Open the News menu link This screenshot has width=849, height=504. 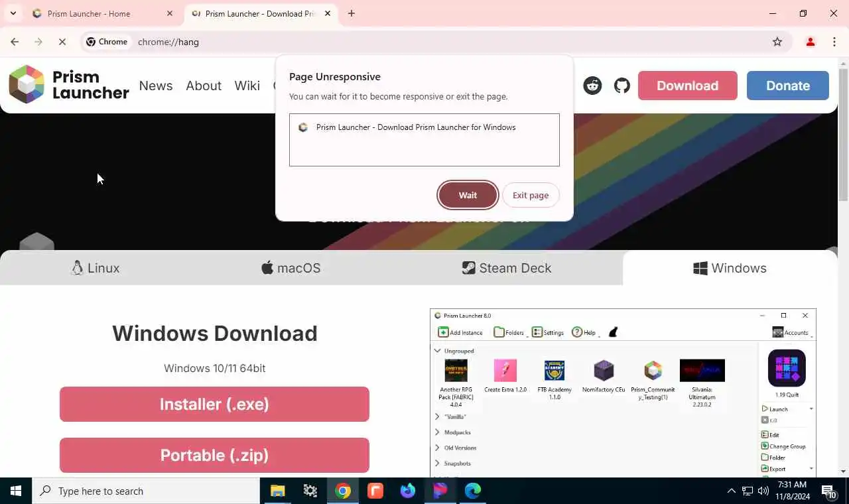click(156, 86)
